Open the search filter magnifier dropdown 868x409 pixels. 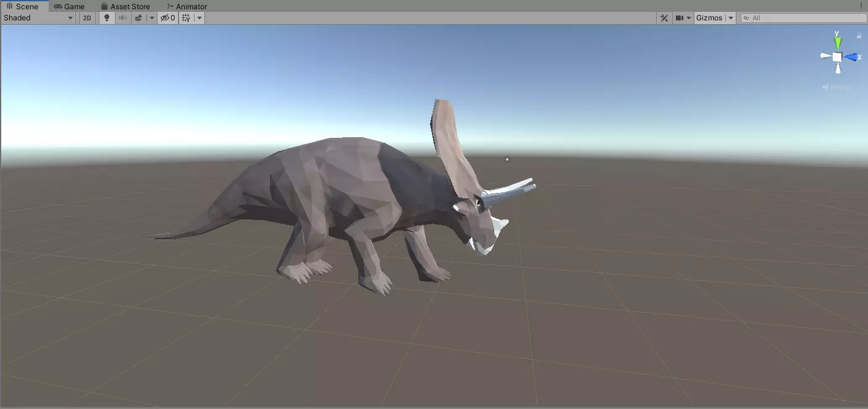[747, 18]
